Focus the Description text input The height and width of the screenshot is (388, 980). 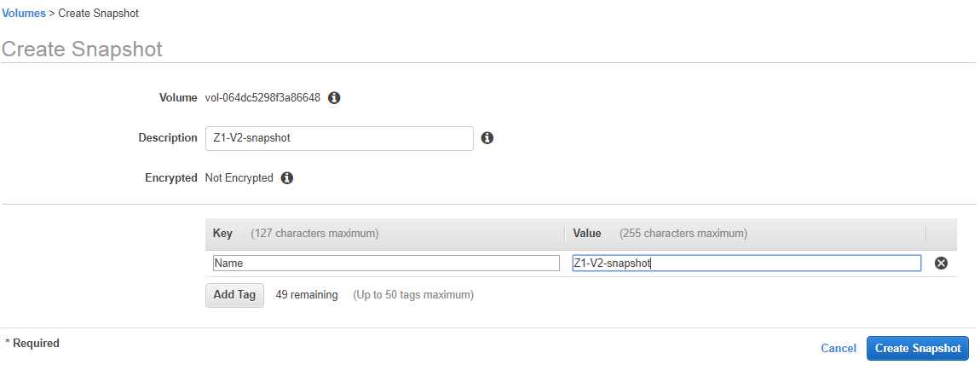pos(339,138)
